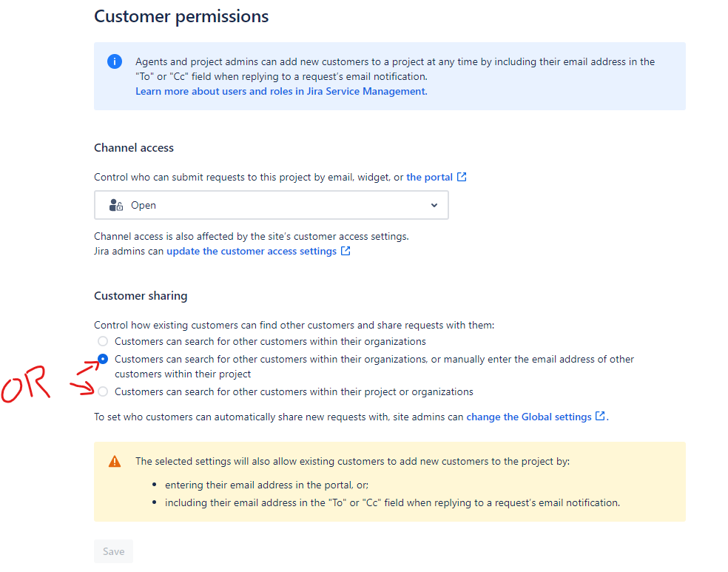Click the blue info icon in the notice banner
The image size is (728, 572).
(115, 61)
